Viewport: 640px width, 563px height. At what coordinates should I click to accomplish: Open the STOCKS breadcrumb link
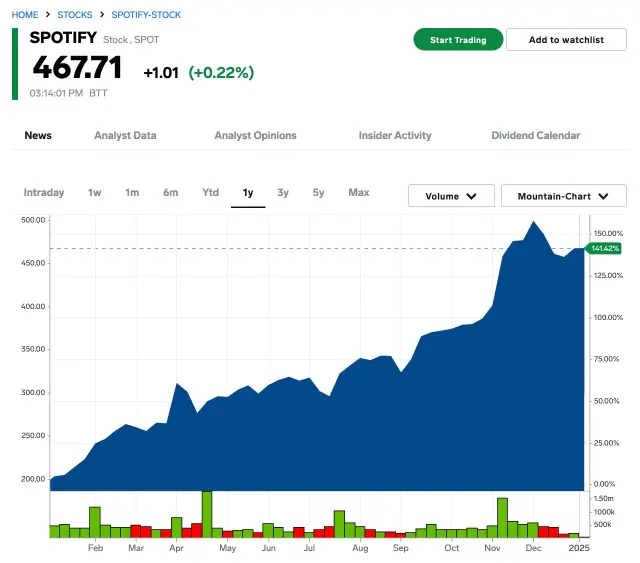pos(75,15)
